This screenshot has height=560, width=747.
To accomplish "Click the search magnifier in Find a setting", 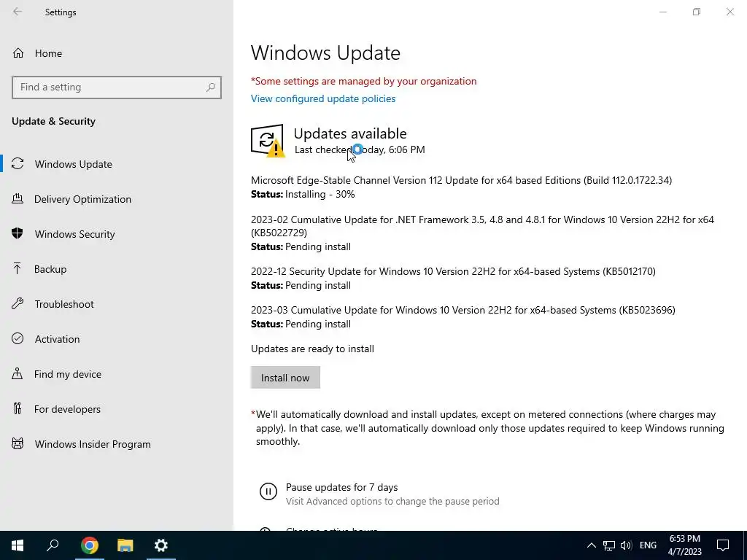I will pos(211,87).
